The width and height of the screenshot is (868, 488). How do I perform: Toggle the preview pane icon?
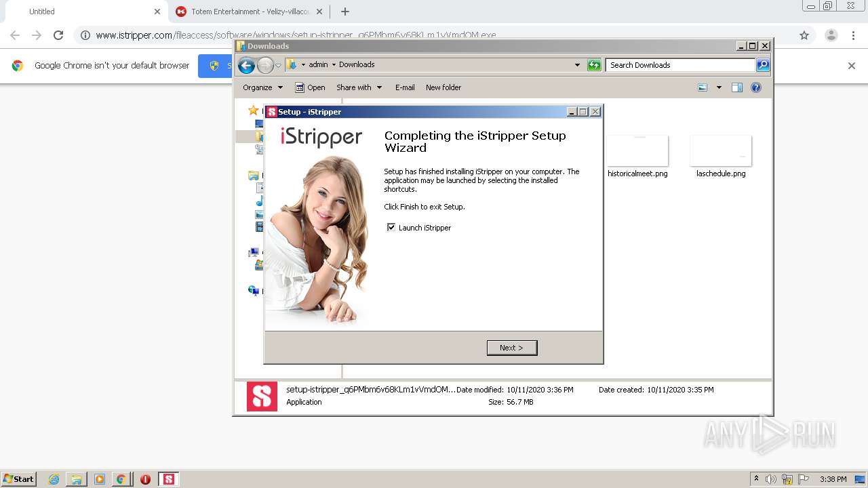click(737, 87)
